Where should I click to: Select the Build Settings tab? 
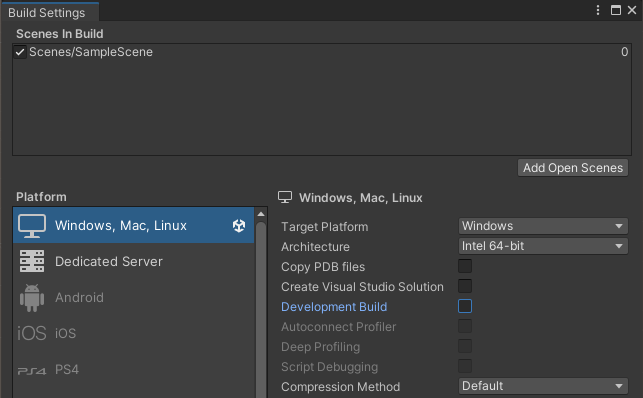[49, 12]
